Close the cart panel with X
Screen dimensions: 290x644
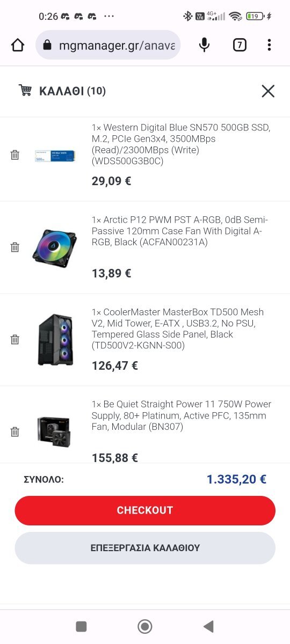[268, 91]
